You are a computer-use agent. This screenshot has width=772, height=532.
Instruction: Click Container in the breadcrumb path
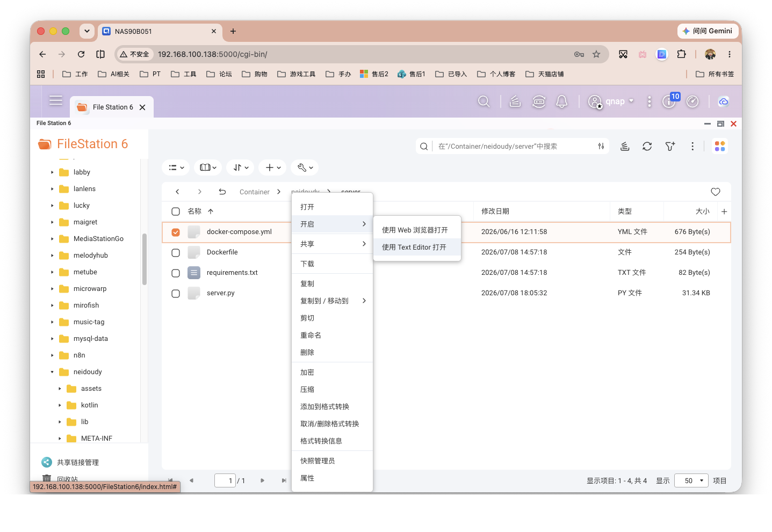point(254,192)
